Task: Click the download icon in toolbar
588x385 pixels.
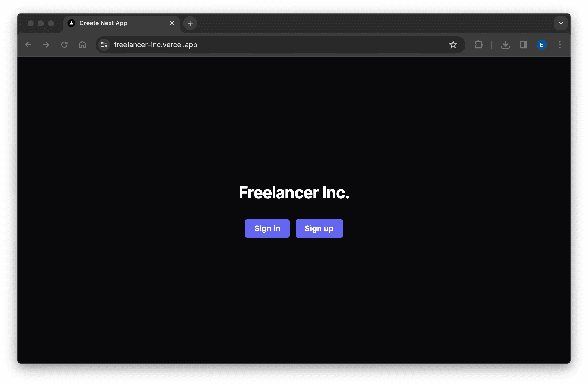Action: 506,45
